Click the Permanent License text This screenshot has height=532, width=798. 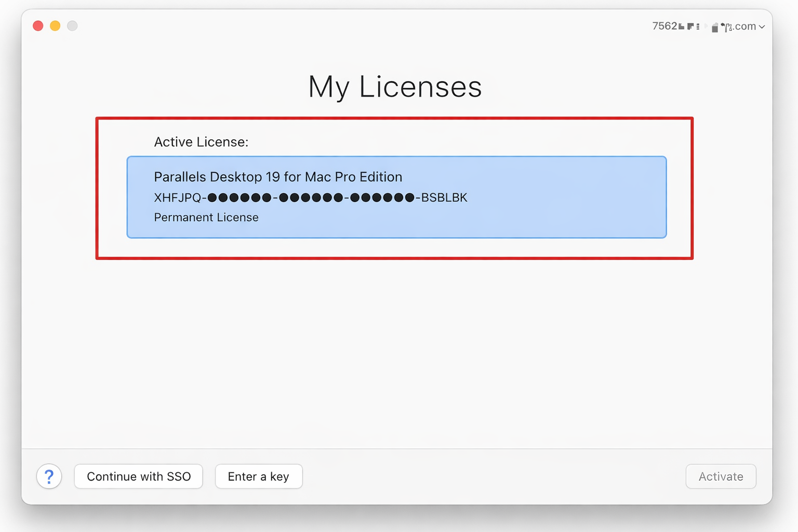[x=206, y=218]
